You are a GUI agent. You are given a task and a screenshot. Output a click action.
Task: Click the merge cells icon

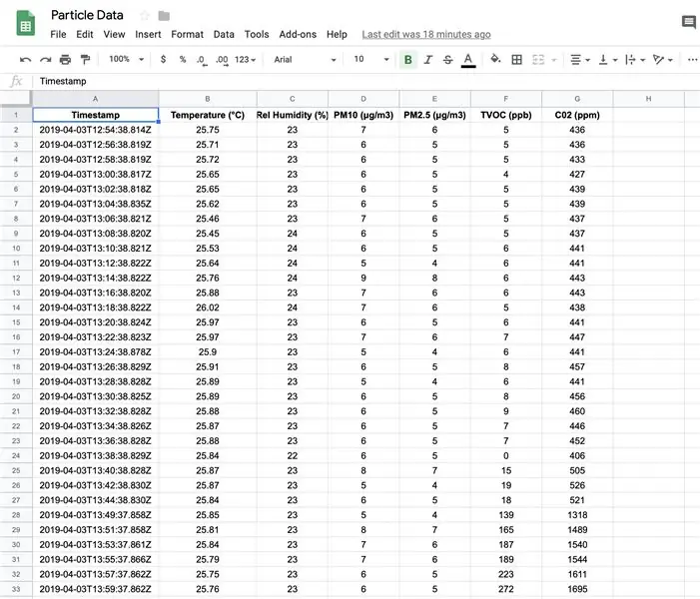(538, 59)
